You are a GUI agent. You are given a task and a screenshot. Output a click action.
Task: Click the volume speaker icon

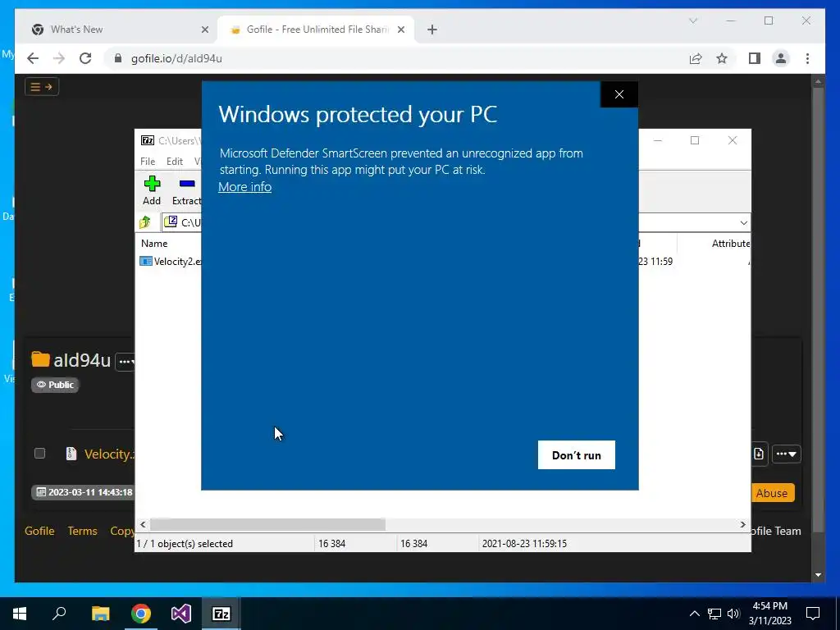tap(733, 614)
